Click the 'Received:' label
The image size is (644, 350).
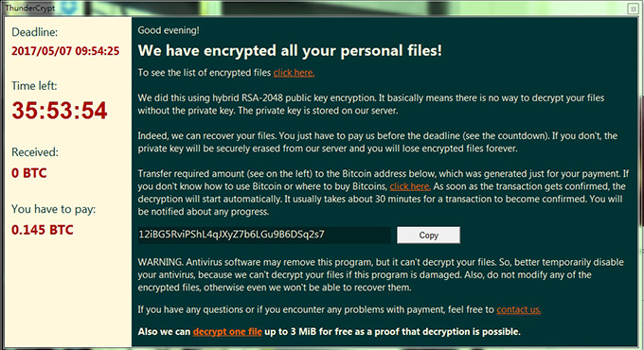click(x=35, y=152)
